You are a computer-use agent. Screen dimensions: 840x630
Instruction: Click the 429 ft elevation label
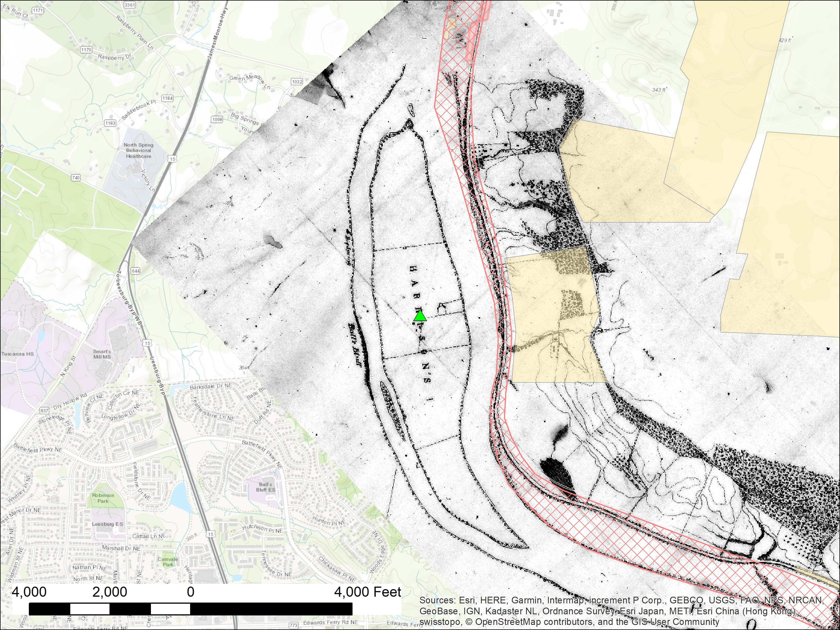click(785, 40)
